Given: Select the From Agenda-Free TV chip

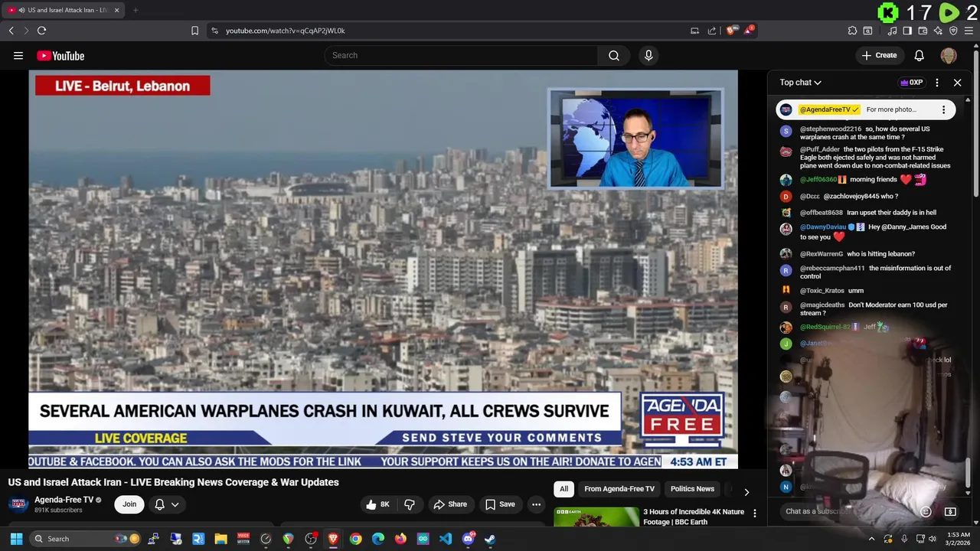Looking at the screenshot, I should click(619, 489).
